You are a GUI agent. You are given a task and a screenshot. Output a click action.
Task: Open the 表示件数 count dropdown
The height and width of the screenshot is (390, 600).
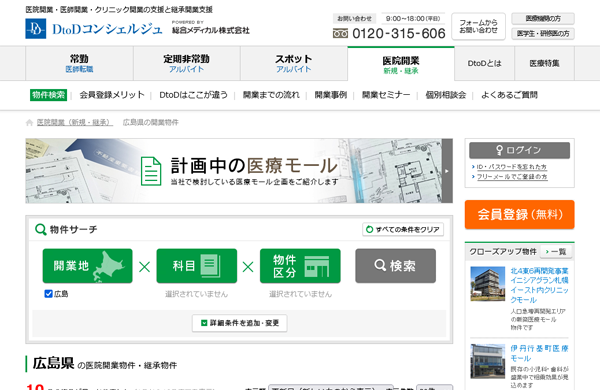tap(434, 387)
